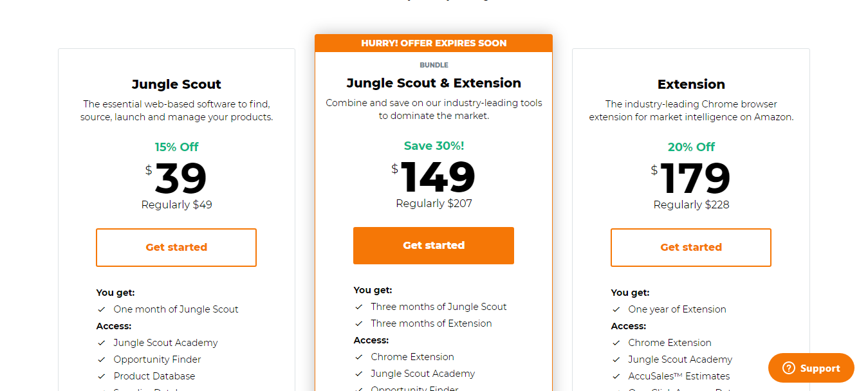Click Get started under Jungle Scout
The width and height of the screenshot is (868, 391).
pos(176,247)
